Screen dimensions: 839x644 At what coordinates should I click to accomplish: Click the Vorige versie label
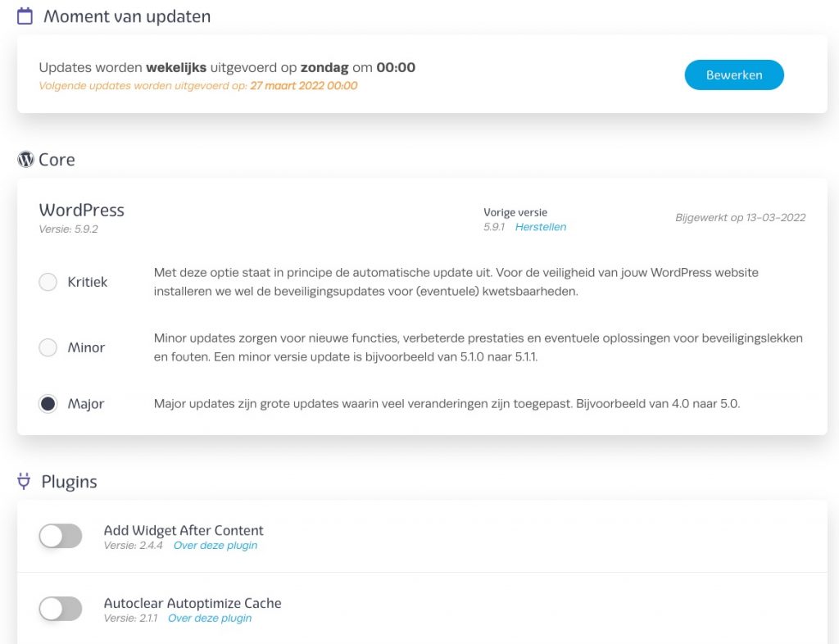(515, 212)
